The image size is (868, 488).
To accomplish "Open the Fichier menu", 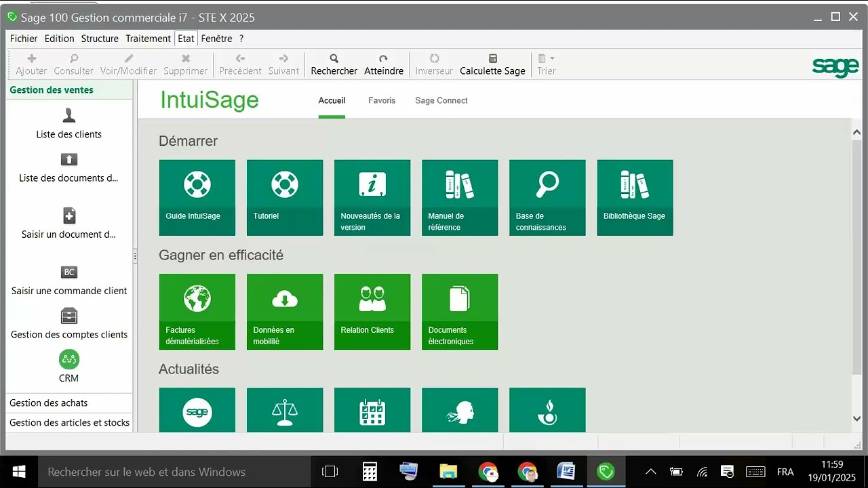I will (x=24, y=39).
